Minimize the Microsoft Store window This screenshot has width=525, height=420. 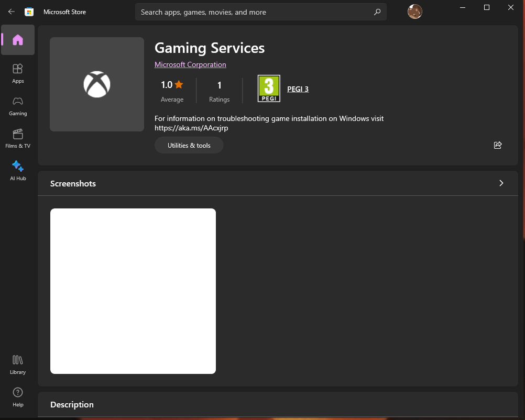tap(463, 7)
